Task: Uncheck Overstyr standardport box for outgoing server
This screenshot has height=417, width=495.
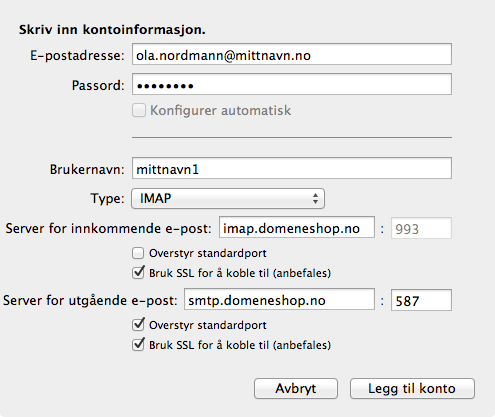Action: 138,325
